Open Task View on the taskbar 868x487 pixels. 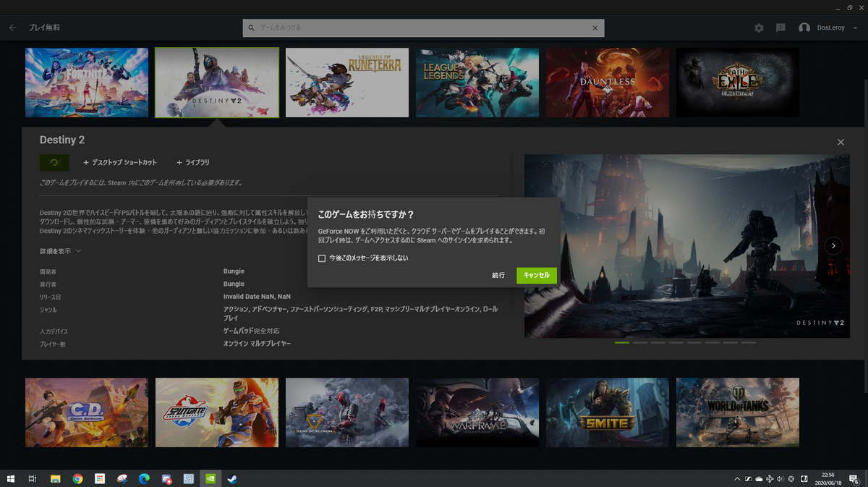33,478
